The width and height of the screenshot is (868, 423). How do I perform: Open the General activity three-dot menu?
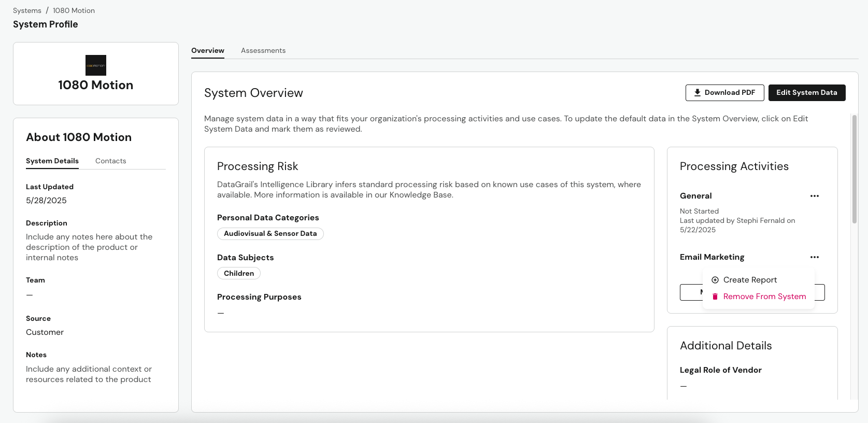(x=815, y=196)
